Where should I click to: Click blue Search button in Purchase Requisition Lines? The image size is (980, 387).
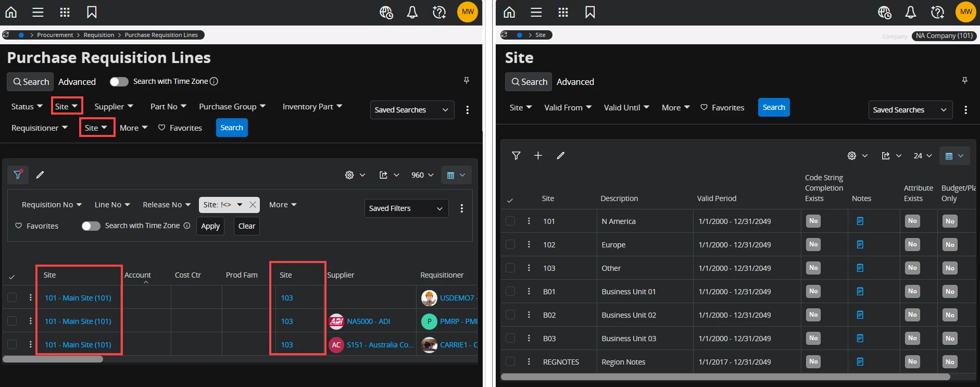tap(232, 128)
